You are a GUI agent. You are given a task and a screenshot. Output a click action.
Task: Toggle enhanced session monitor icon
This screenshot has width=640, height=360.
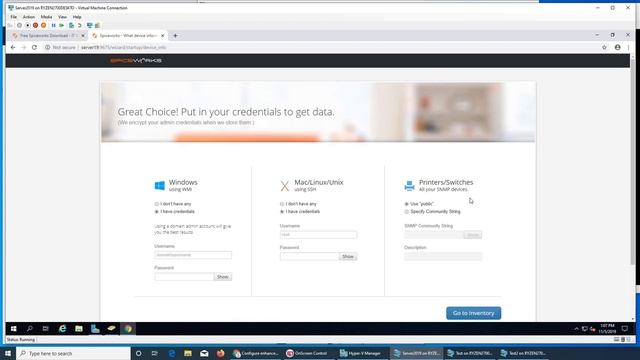pyautogui.click(x=89, y=25)
